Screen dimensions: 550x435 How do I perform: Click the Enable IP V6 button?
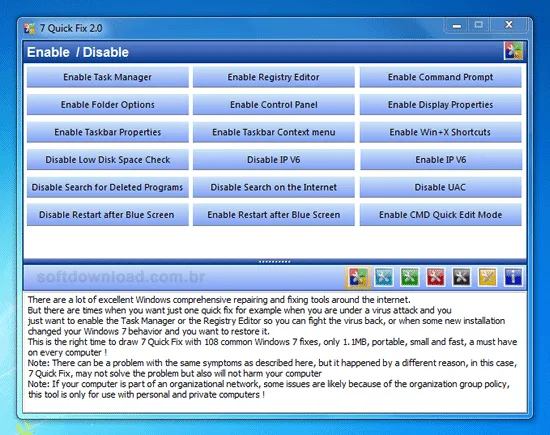441,160
